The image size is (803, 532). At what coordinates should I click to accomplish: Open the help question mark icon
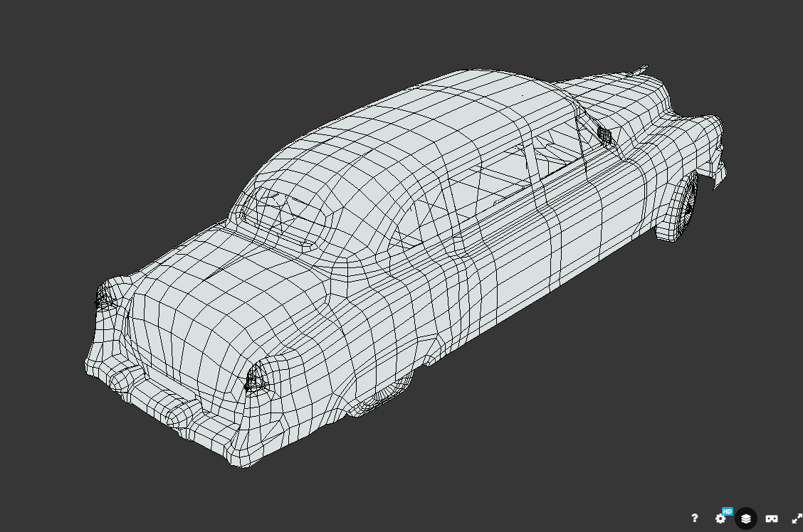694,518
